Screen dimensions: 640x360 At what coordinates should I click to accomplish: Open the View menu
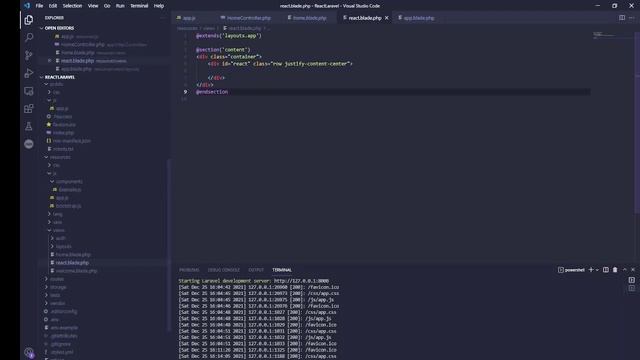[x=93, y=6]
